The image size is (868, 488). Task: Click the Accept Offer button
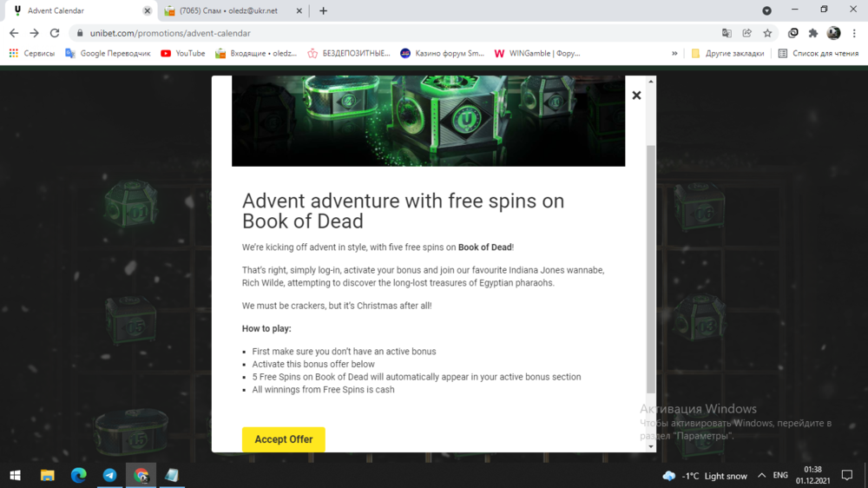click(283, 439)
